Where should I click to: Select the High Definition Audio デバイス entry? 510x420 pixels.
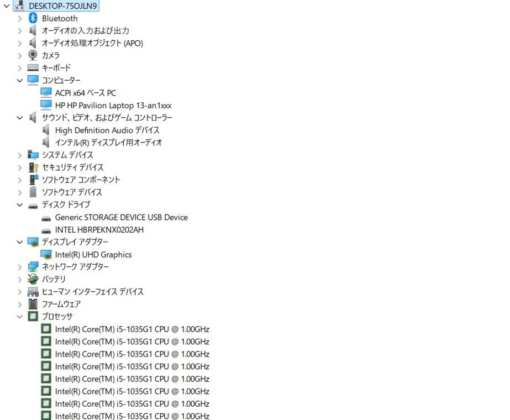[107, 130]
